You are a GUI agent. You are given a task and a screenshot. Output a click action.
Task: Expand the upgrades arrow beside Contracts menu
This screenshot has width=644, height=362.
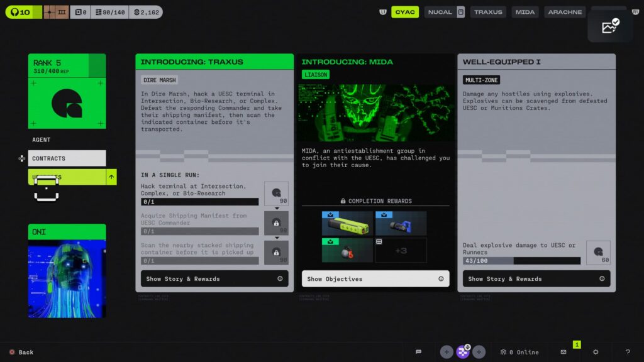pos(111,177)
